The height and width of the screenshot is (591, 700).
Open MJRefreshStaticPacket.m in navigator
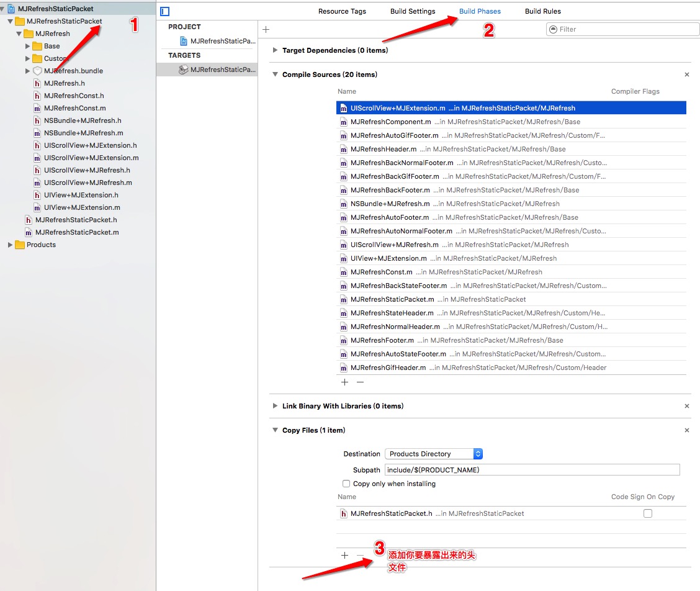(x=77, y=232)
